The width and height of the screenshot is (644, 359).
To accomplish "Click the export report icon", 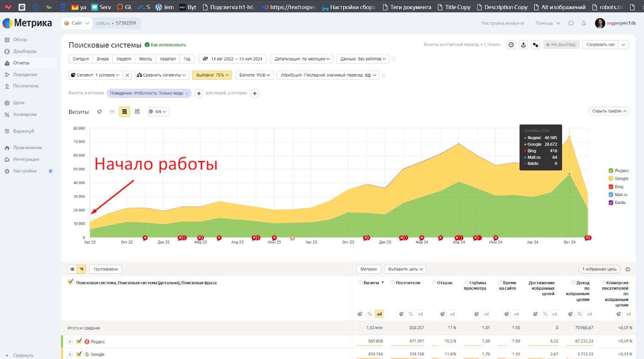I will coord(523,45).
